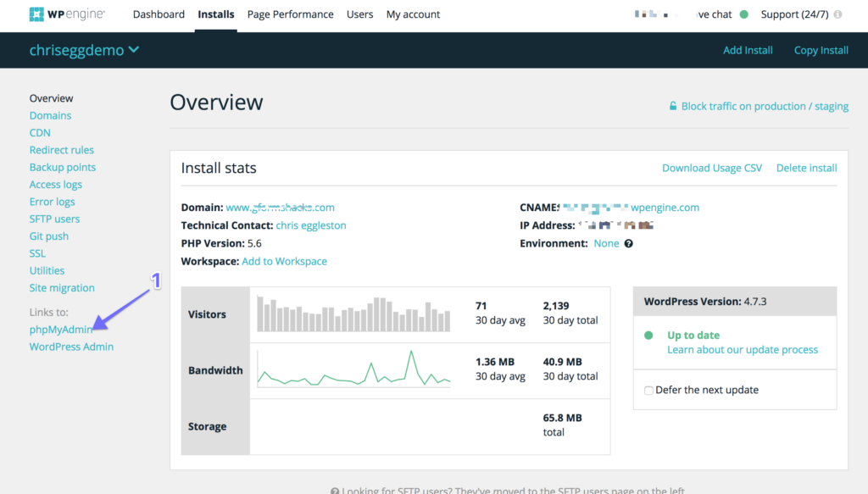Image resolution: width=868 pixels, height=494 pixels.
Task: View Access logs
Action: pyautogui.click(x=55, y=184)
